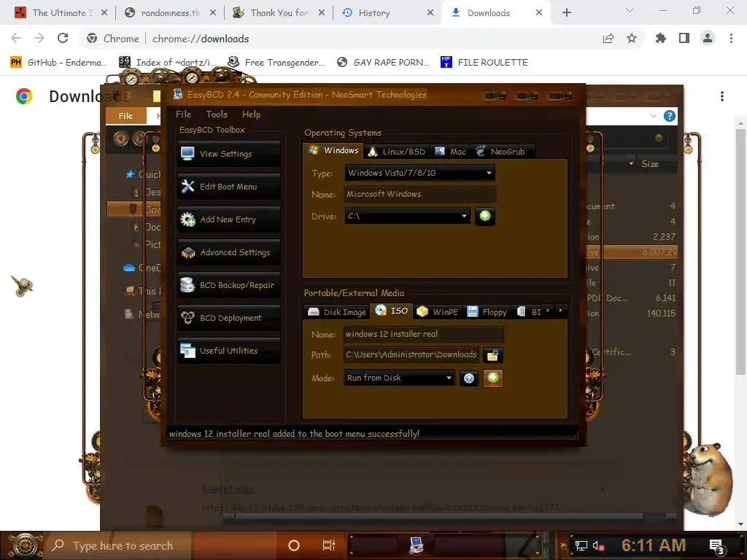The height and width of the screenshot is (560, 747).
Task: Open GitHub - Enderma bookmark
Action: 58,63
